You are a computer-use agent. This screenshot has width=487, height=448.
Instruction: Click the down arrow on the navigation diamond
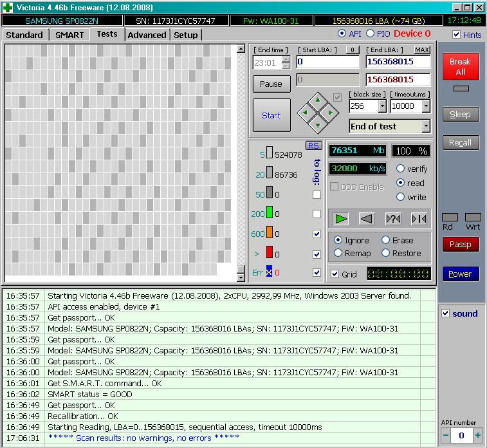point(318,126)
